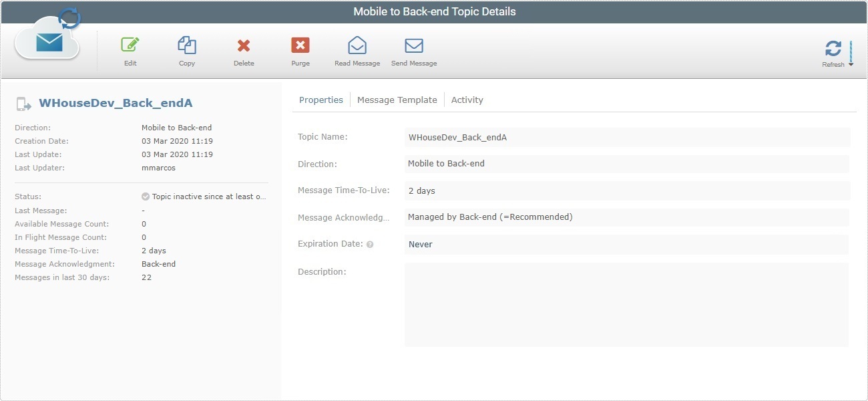The width and height of the screenshot is (868, 401).
Task: Select the Edit tool in the toolbar
Action: (x=130, y=47)
